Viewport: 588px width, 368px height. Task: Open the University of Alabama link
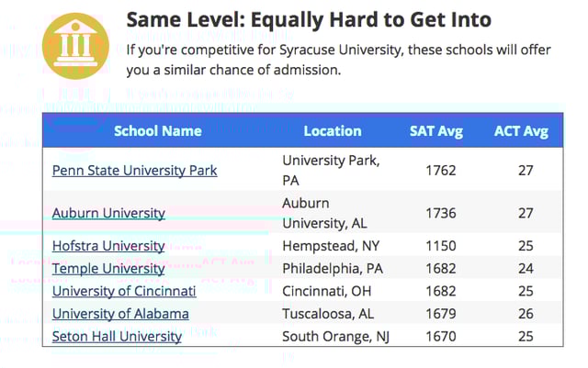[x=120, y=314]
